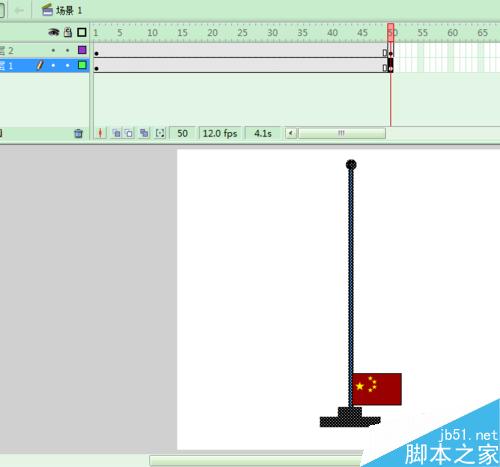This screenshot has height=467, width=500.
Task: Enable Onion Skin Outlines button
Action: coord(129,133)
